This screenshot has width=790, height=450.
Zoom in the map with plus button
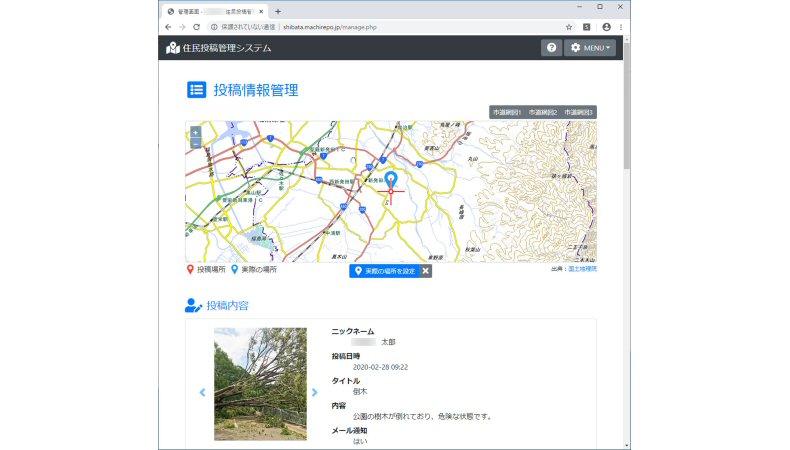[195, 132]
